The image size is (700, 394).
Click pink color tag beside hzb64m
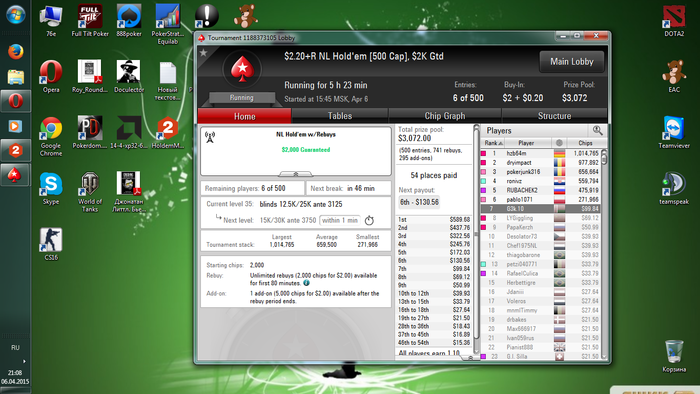[x=483, y=153]
